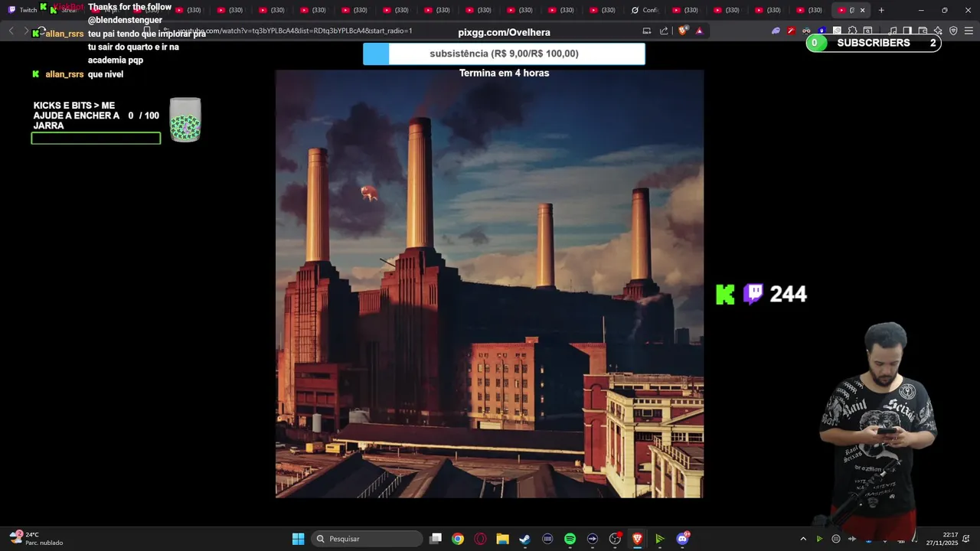The image size is (980, 551).
Task: Click allan_rsrs username in 'que nivel' message
Action: pyautogui.click(x=64, y=74)
